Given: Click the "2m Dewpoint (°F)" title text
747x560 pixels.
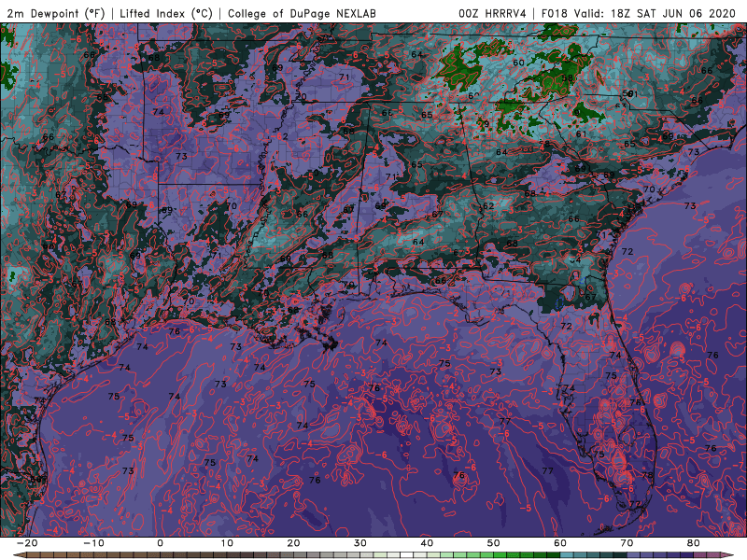Looking at the screenshot, I should pos(55,14).
